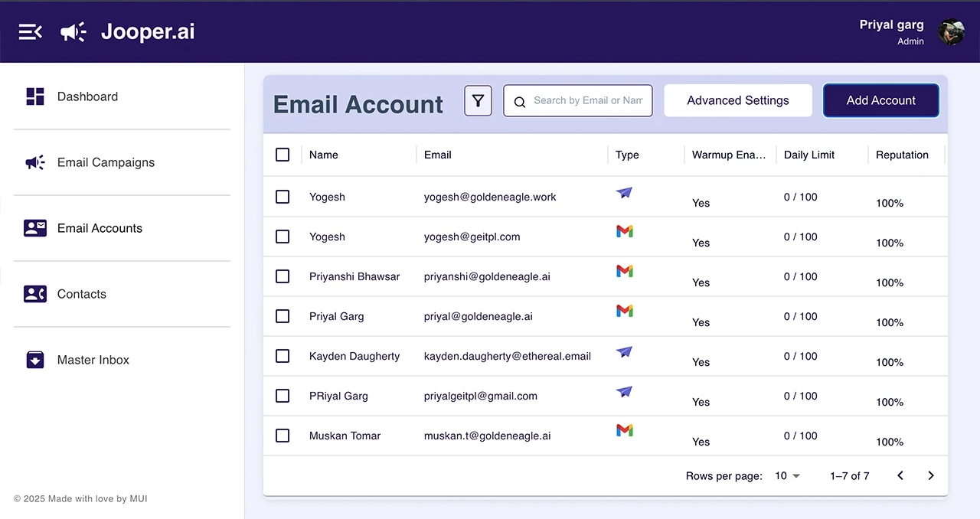Click the Contacts sidebar icon

[x=34, y=294]
